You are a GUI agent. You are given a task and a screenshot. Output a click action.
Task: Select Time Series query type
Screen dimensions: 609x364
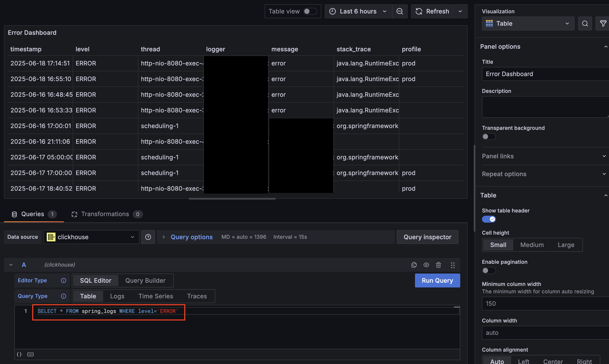[156, 296]
